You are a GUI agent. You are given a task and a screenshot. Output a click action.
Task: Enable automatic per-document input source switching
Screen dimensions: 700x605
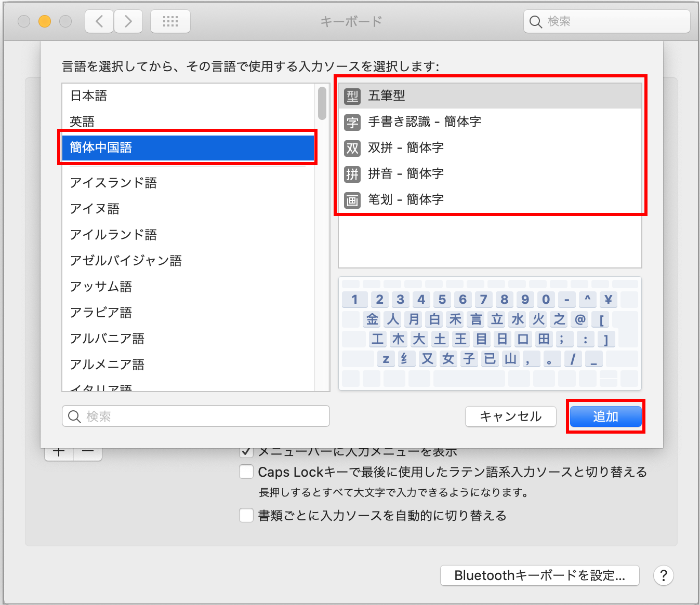pos(246,515)
